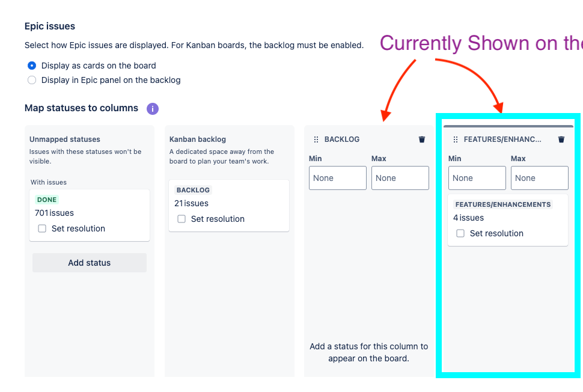Click the BACKLOG status lozenge in Kanban backlog
Viewport: 583px width, 392px height.
coord(193,190)
